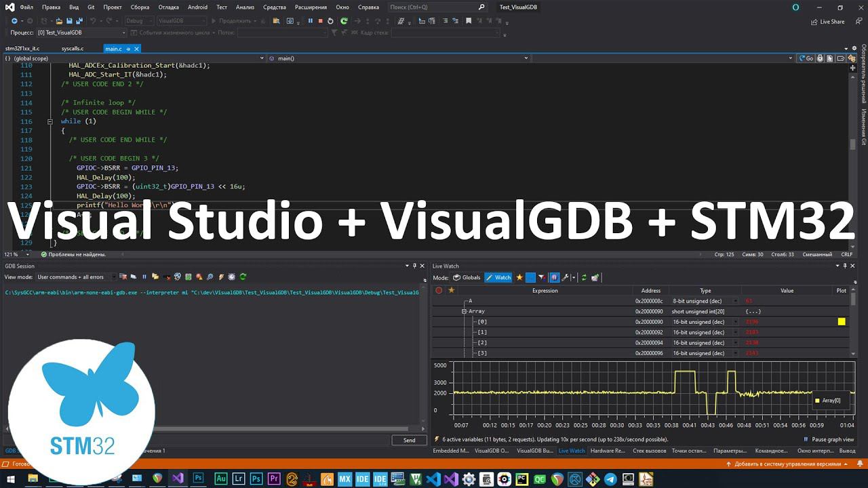
Task: Open Adobe Audition from the taskbar
Action: (220, 479)
